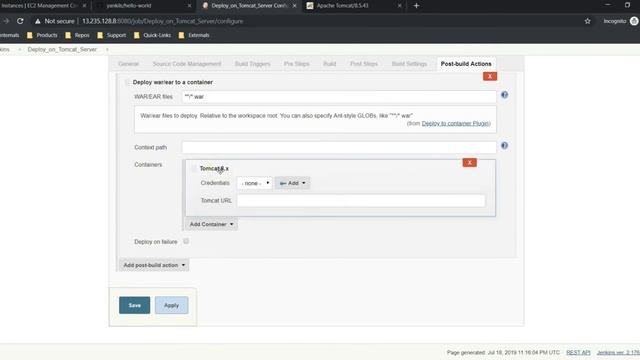The width and height of the screenshot is (640, 360).
Task: Apply the configuration changes
Action: [x=171, y=305]
